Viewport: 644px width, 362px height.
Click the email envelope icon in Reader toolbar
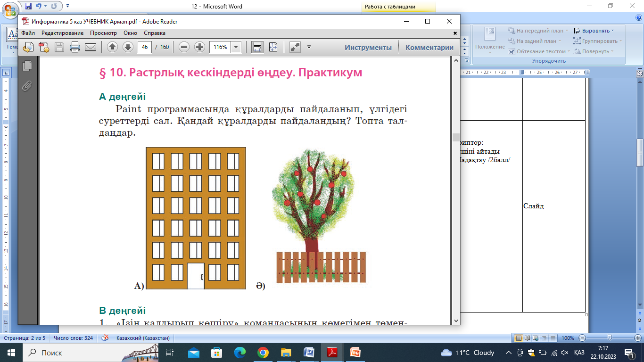90,47
